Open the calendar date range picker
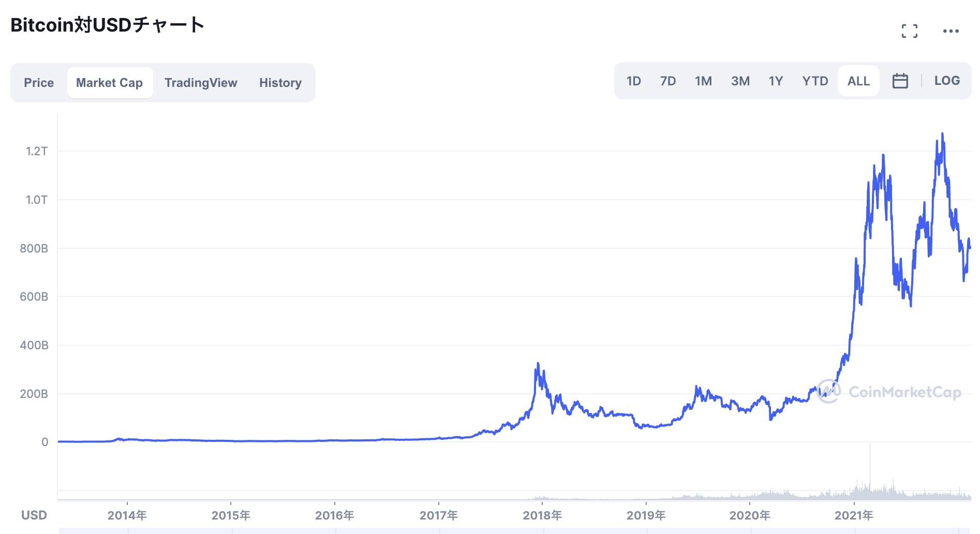The height and width of the screenshot is (534, 980). pos(900,81)
